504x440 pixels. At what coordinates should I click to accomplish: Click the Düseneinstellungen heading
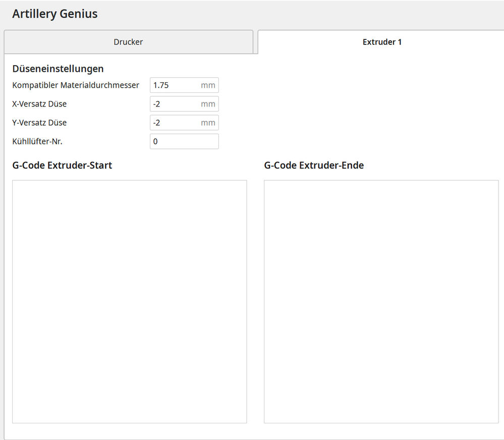[58, 69]
